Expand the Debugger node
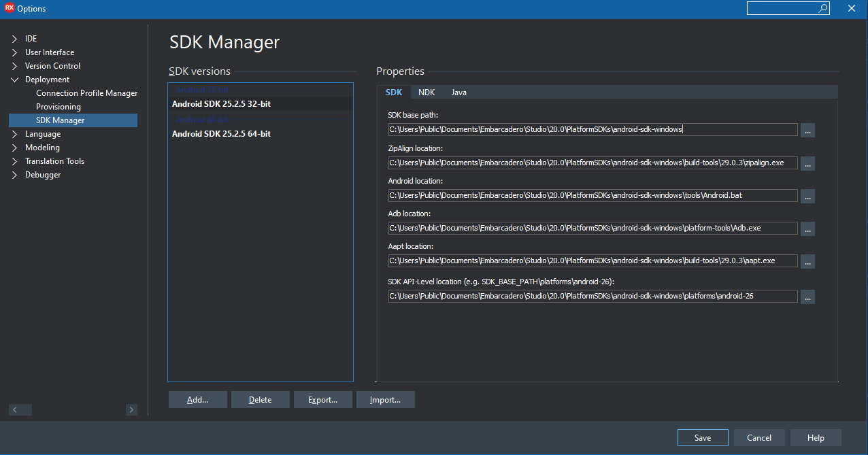Viewport: 868px width, 455px height. click(x=14, y=175)
